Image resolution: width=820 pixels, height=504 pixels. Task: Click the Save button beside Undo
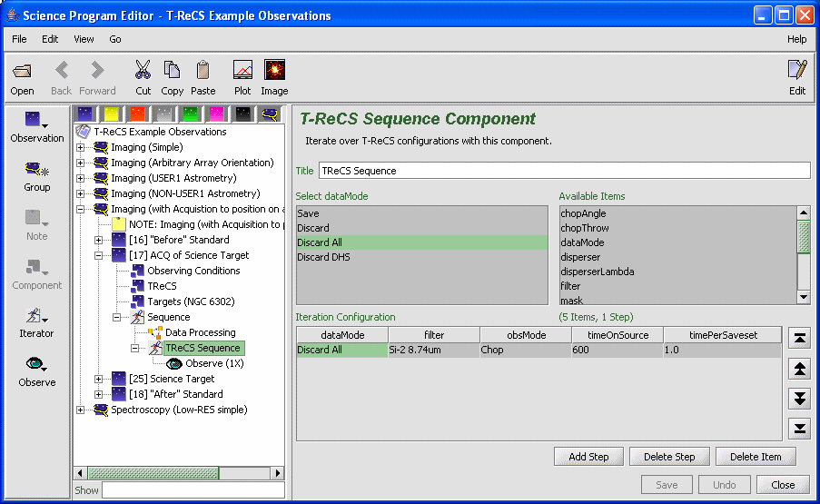pyautogui.click(x=667, y=485)
